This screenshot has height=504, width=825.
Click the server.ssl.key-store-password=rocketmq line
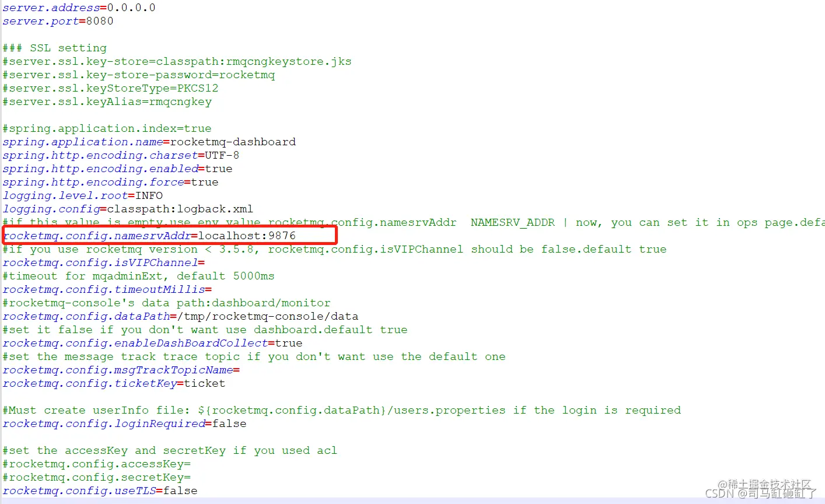click(139, 75)
